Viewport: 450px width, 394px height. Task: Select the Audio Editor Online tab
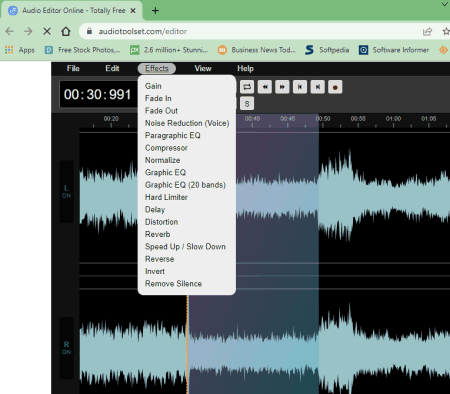pos(72,11)
